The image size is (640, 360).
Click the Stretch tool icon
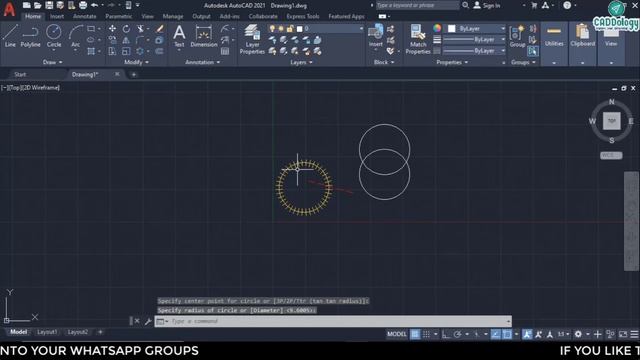coord(112,51)
